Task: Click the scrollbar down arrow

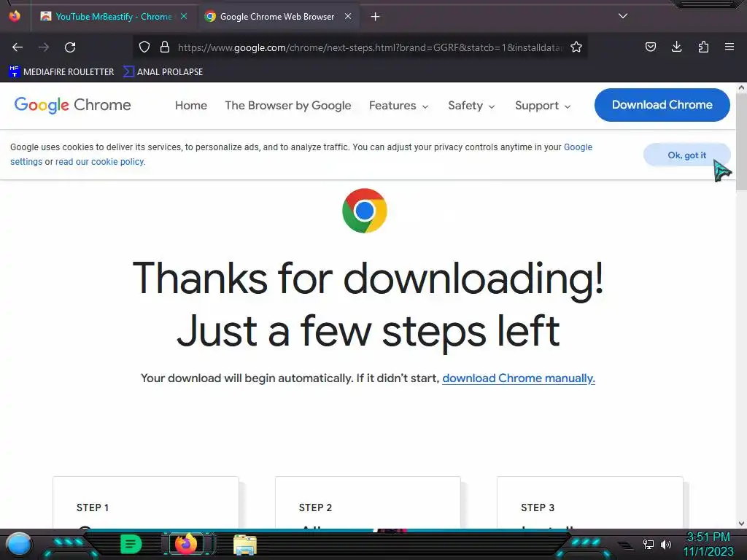Action: pyautogui.click(x=741, y=524)
